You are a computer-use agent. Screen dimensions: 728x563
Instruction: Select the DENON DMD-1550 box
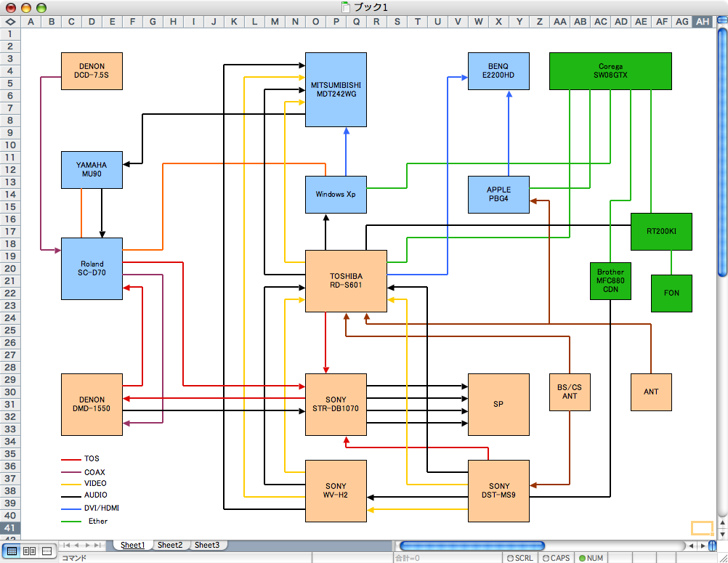coord(92,404)
